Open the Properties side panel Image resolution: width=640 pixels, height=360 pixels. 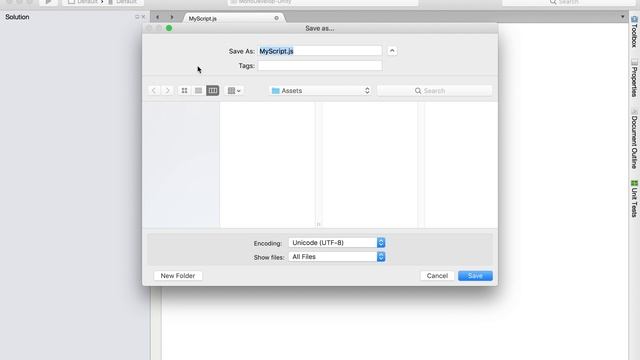[x=634, y=79]
